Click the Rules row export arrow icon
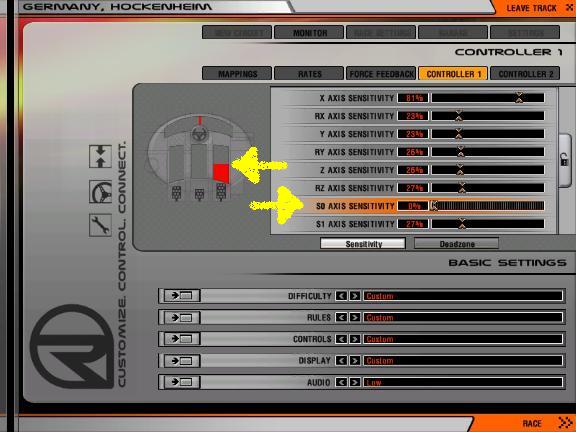576x432 pixels. [182, 317]
